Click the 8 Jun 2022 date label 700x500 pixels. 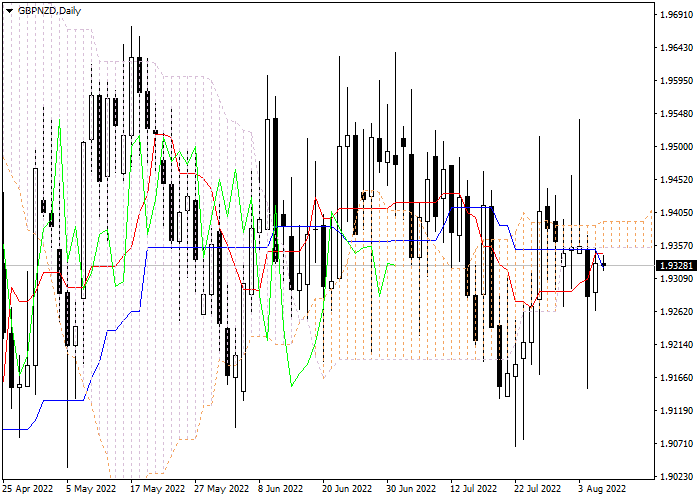click(280, 489)
